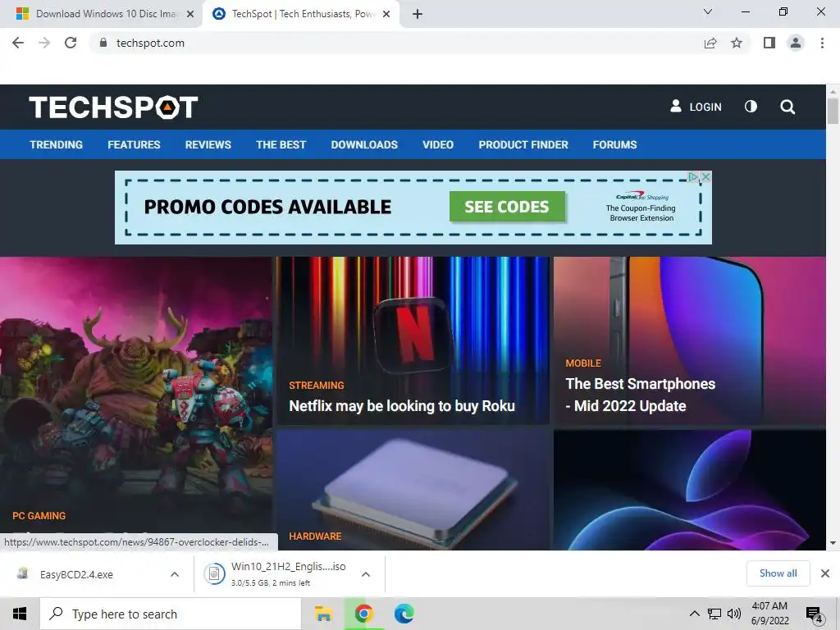Viewport: 840px width, 630px height.
Task: Open File Explorer from taskbar
Action: coord(323,614)
